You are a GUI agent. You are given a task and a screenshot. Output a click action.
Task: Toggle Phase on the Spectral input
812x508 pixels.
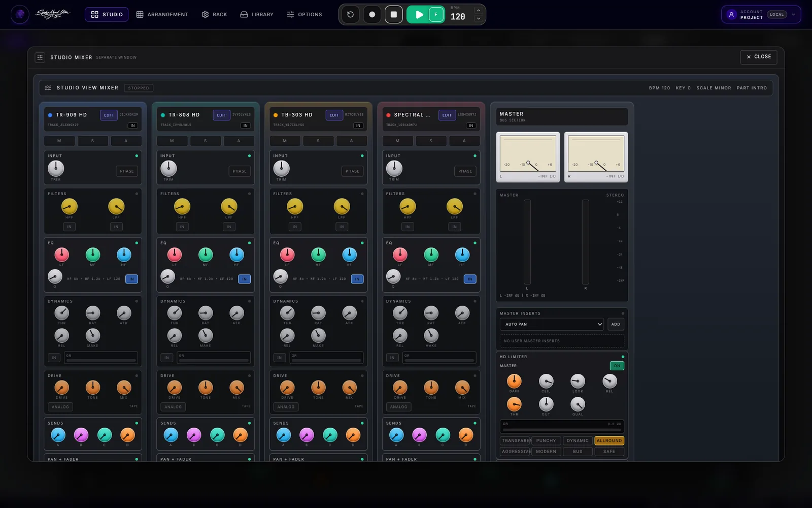pyautogui.click(x=465, y=171)
